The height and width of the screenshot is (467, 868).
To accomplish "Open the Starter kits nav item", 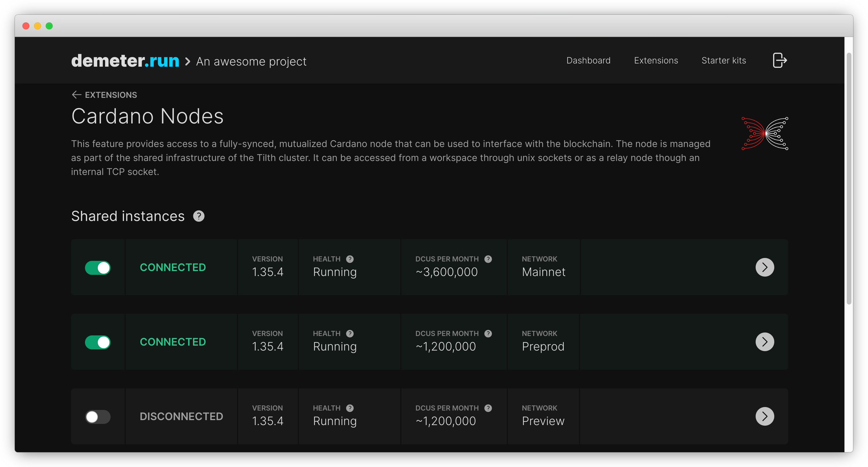I will pyautogui.click(x=723, y=61).
